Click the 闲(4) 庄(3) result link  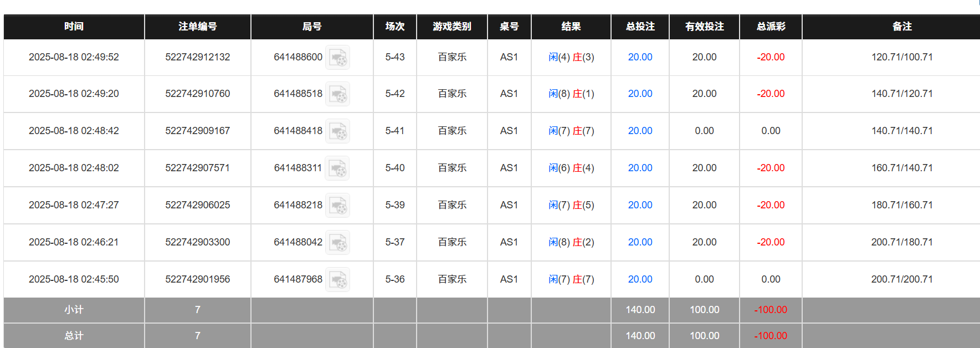pyautogui.click(x=571, y=57)
